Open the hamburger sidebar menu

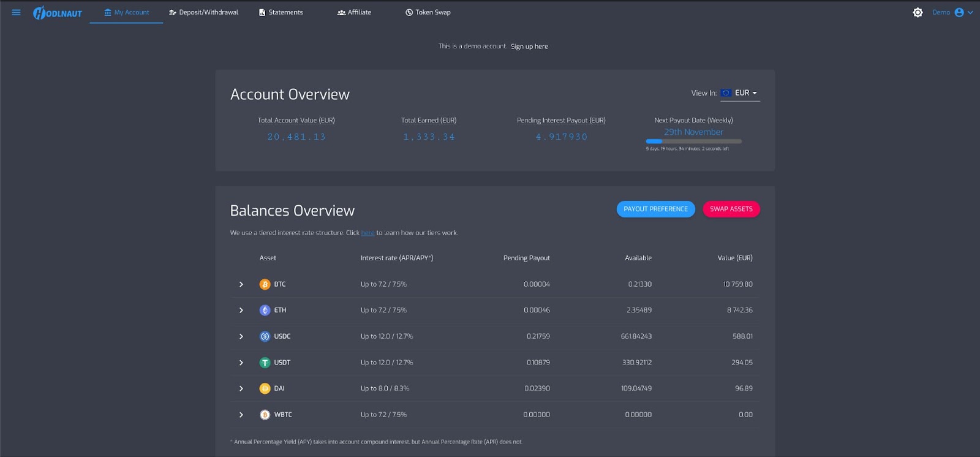coord(16,12)
